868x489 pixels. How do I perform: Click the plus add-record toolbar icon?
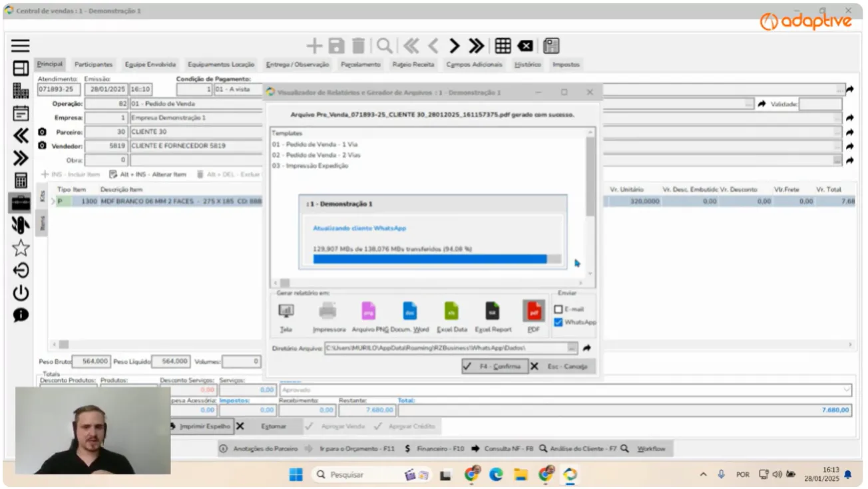(x=314, y=45)
